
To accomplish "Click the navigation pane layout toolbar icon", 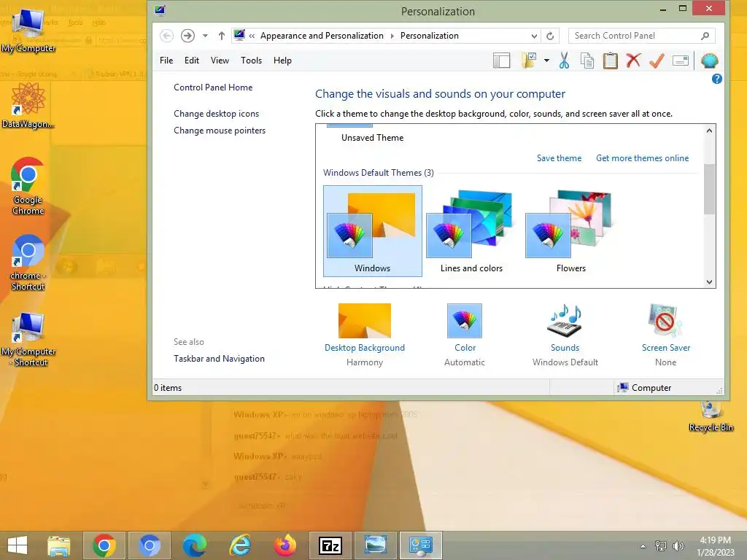I will pos(502,61).
